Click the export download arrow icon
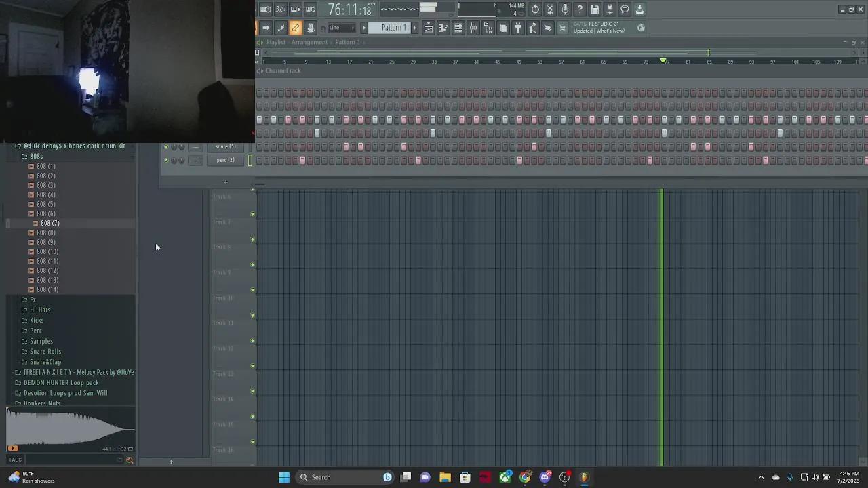The image size is (868, 488). pyautogui.click(x=639, y=9)
